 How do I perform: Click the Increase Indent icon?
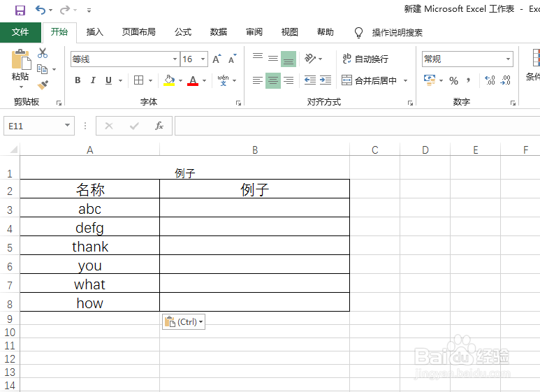(x=326, y=80)
